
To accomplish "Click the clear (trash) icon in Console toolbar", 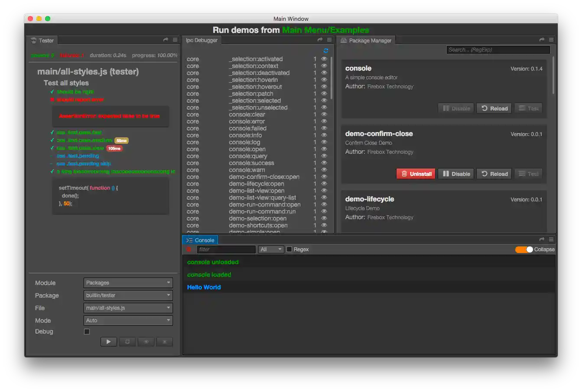I will pos(189,249).
